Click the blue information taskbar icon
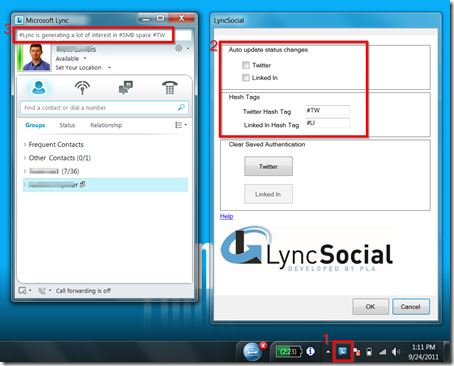This screenshot has height=366, width=454. [x=310, y=351]
